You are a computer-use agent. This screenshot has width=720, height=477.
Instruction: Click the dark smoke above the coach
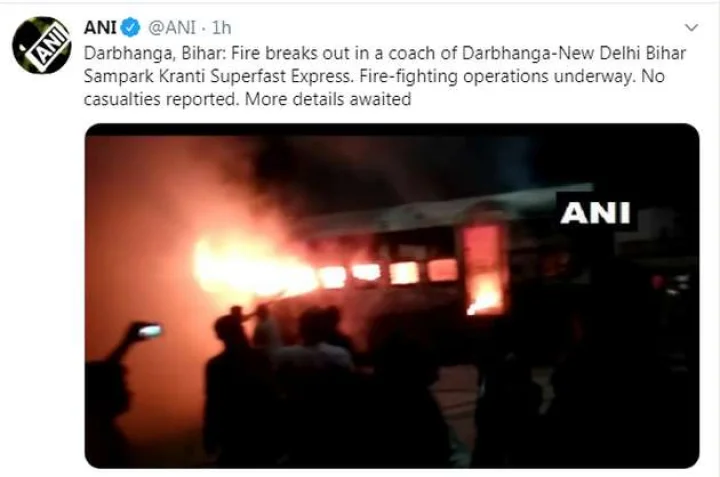click(390, 170)
